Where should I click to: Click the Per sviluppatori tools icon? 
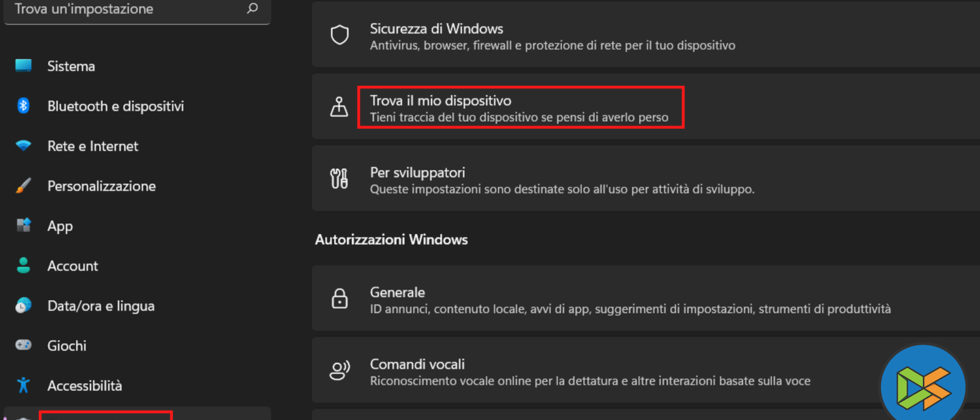(x=340, y=179)
